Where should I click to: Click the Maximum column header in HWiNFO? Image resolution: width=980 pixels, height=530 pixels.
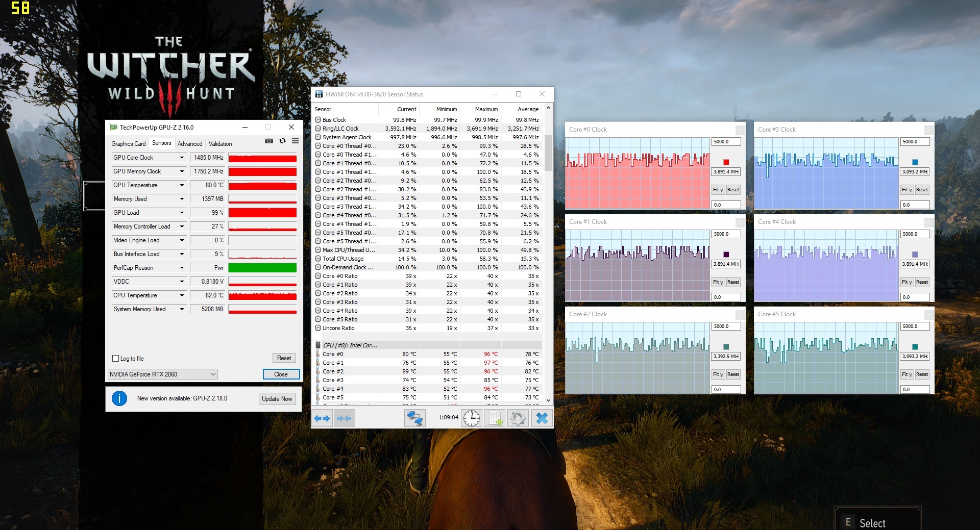480,109
